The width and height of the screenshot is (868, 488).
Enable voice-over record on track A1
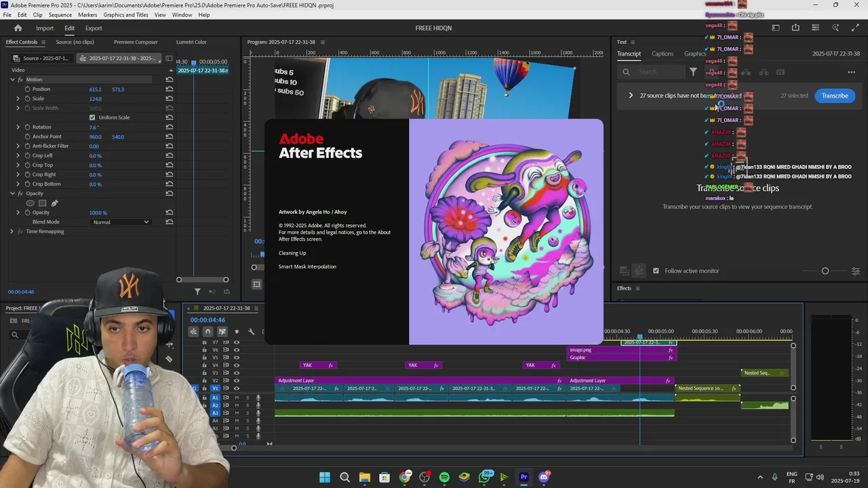point(258,397)
